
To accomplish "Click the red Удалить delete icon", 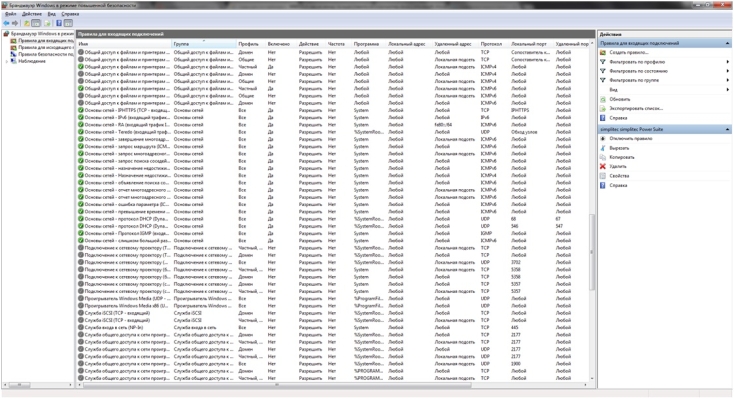I will pos(603,166).
